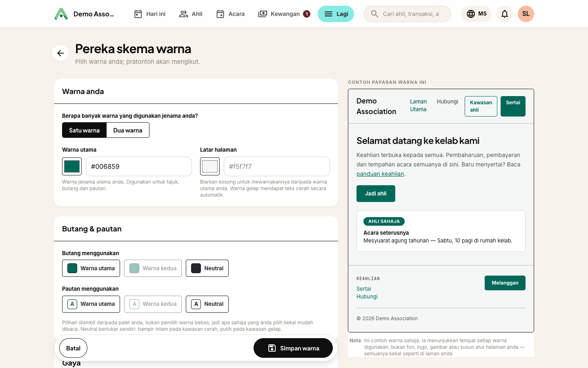Click the search field Cari ahli, transaksi
This screenshot has height=368, width=588.
[x=408, y=14]
